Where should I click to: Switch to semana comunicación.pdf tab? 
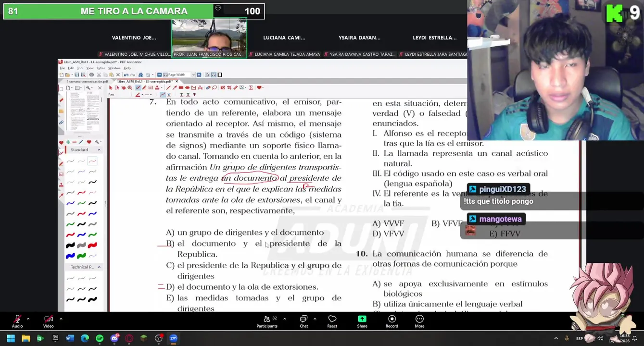(x=88, y=82)
